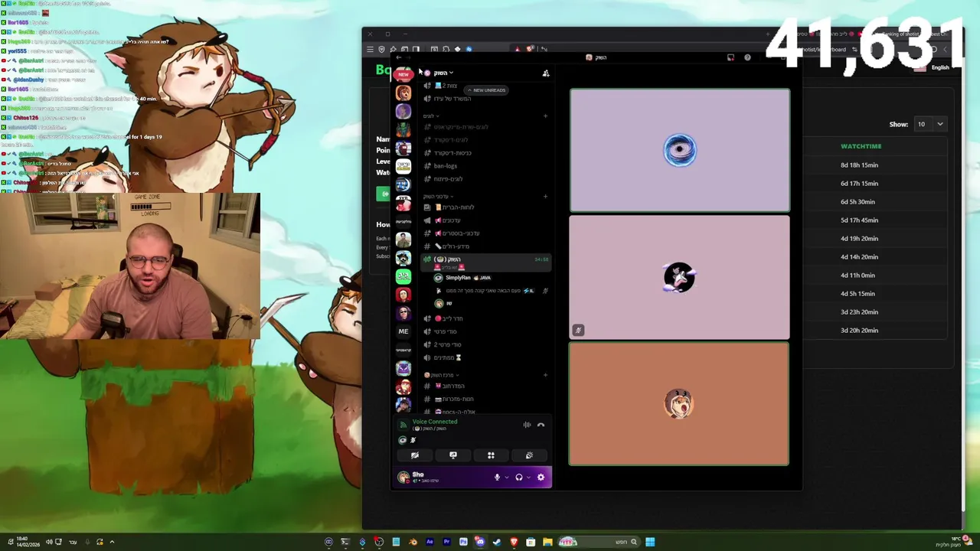
Task: Collapse the לוגים channel category
Action: (x=430, y=116)
